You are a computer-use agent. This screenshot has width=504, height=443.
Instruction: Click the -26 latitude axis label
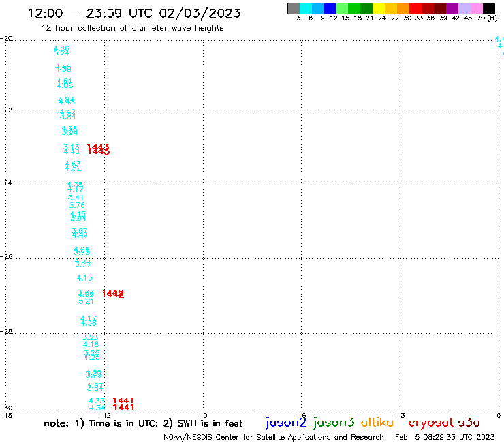pos(6,256)
